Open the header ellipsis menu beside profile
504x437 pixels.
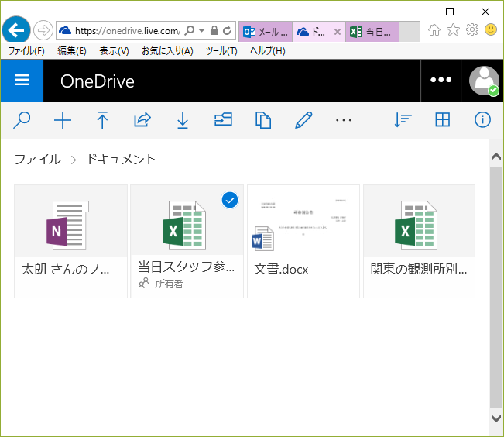tap(441, 80)
